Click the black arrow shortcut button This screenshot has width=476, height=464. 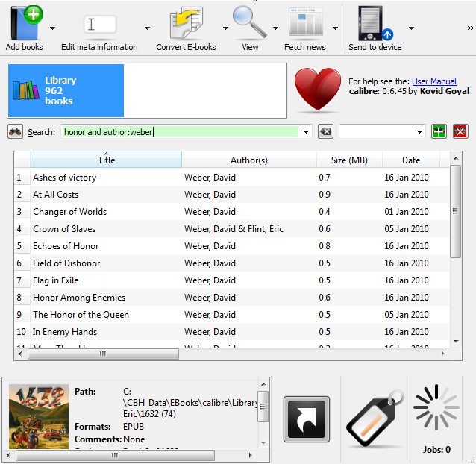[x=307, y=419]
